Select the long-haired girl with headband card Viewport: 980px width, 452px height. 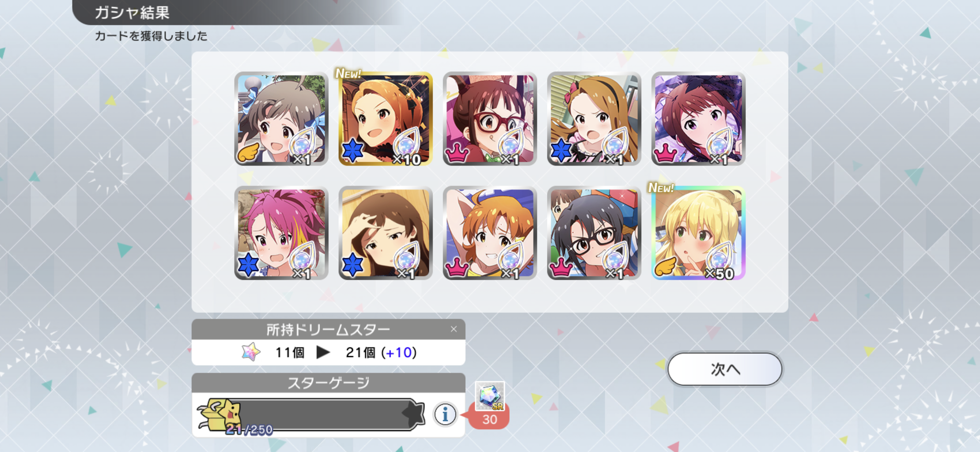click(594, 119)
